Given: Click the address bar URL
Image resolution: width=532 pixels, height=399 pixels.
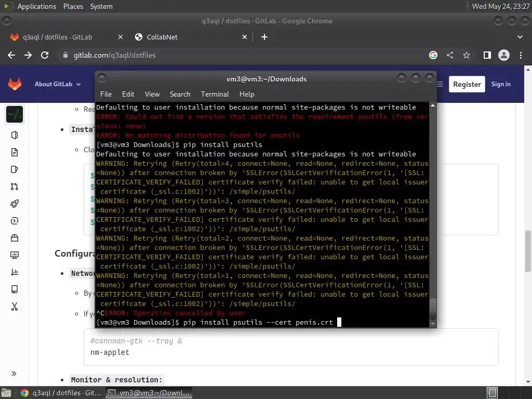Looking at the screenshot, I should (115, 55).
